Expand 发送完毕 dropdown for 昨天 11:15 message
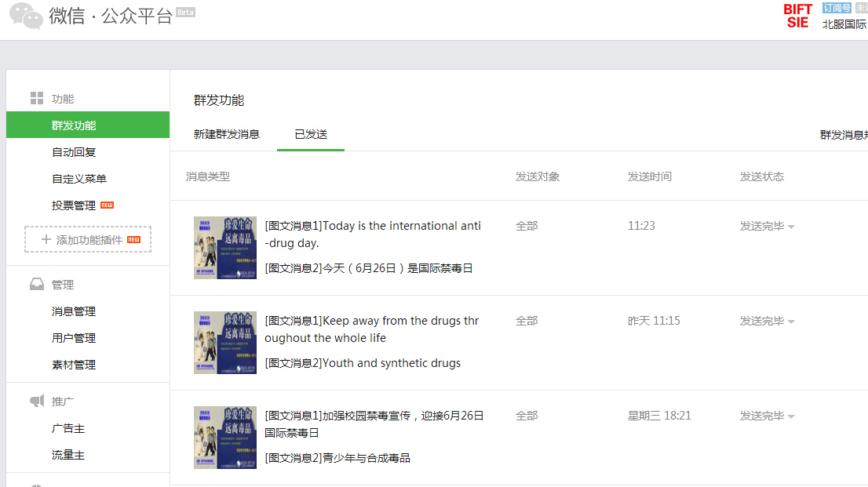Screen dimensions: 868x487 791,322
